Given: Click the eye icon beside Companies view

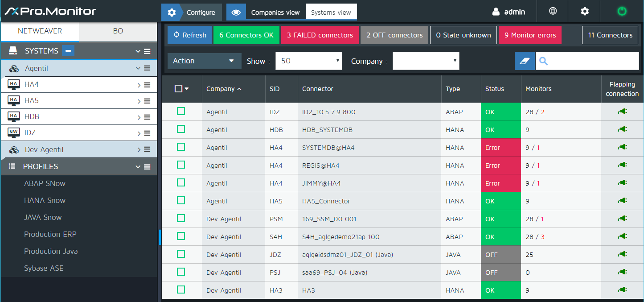Looking at the screenshot, I should point(236,12).
